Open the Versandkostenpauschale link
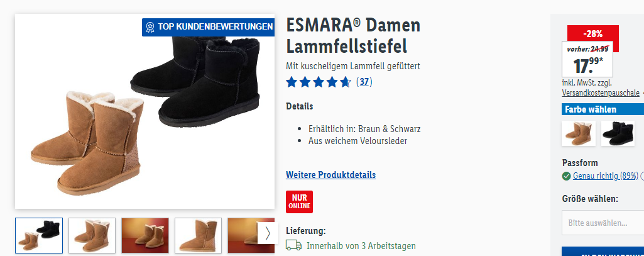 pyautogui.click(x=601, y=93)
